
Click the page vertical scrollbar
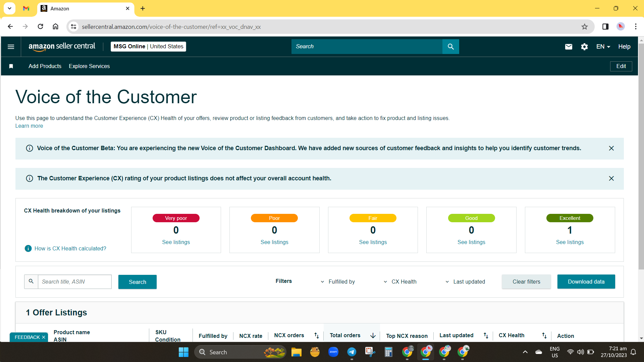pos(641,156)
